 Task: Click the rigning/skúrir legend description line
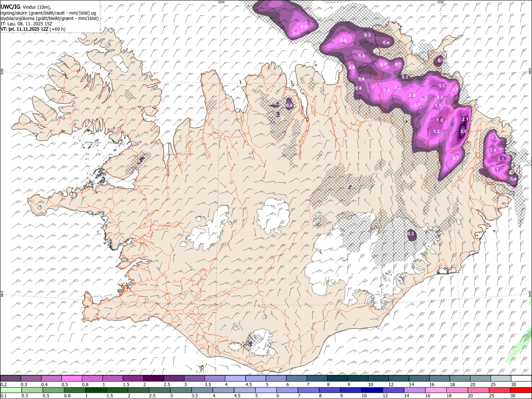click(48, 13)
